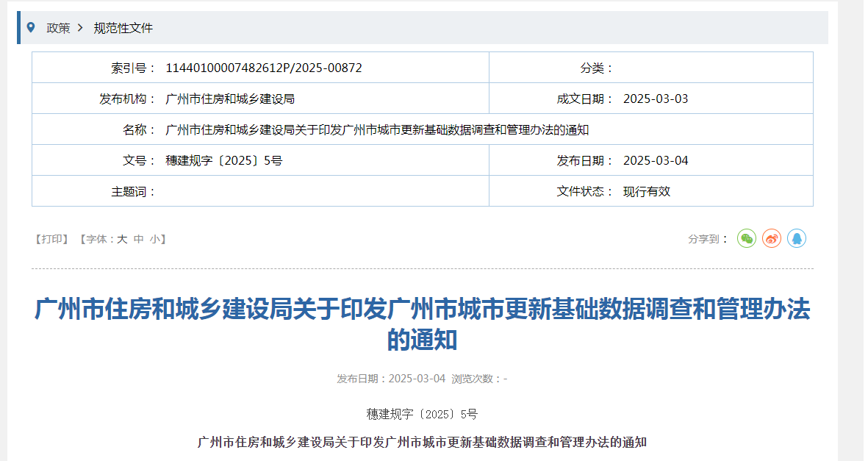This screenshot has width=868, height=461.
Task: Open the 政策 breadcrumb link
Action: tap(57, 27)
